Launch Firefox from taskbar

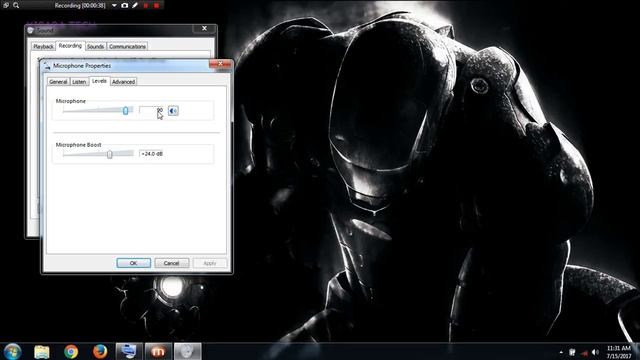click(x=100, y=351)
